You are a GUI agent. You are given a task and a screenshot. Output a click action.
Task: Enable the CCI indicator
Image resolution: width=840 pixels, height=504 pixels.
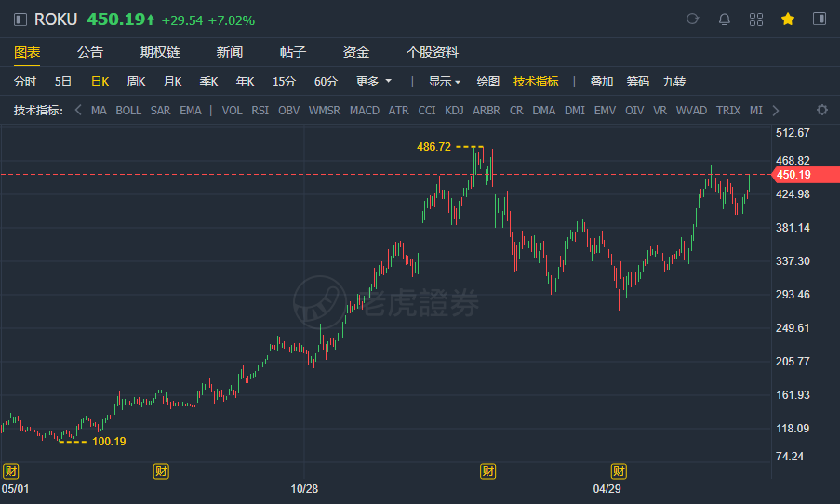pos(427,111)
